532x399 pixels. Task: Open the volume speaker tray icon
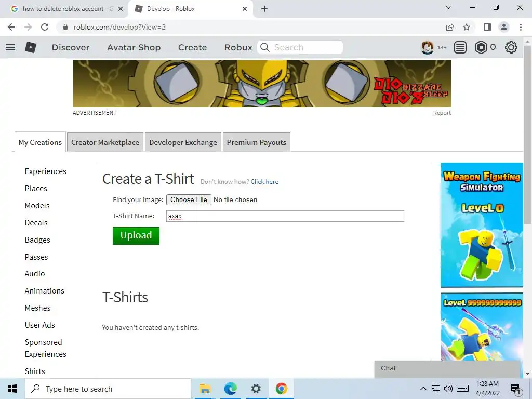point(448,389)
